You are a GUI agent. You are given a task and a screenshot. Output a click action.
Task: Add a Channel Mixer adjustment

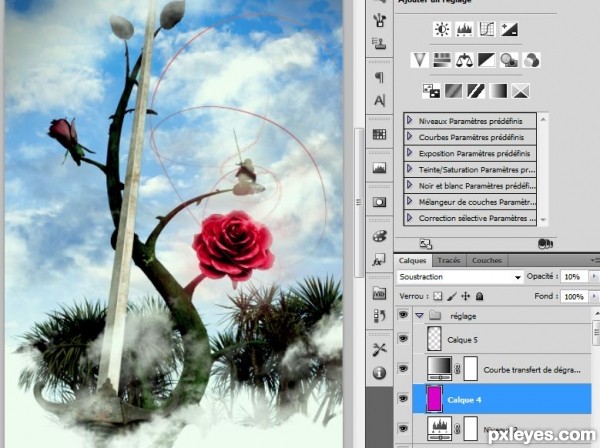pyautogui.click(x=532, y=60)
